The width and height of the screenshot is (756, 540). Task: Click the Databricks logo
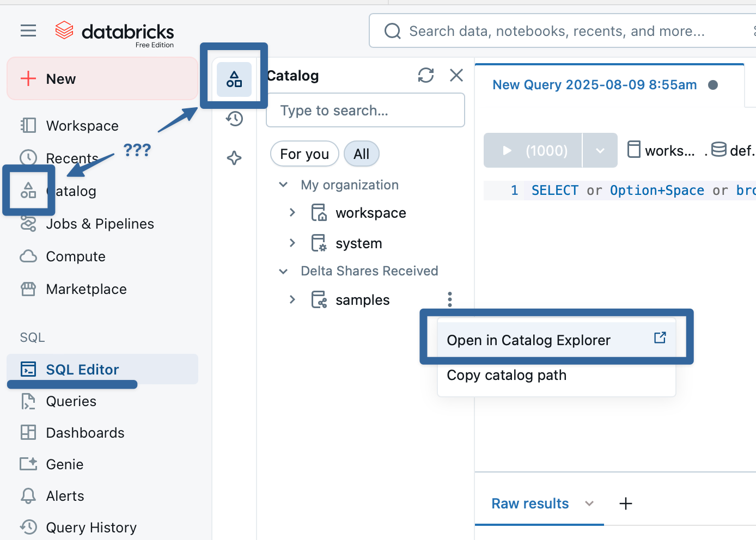114,33
